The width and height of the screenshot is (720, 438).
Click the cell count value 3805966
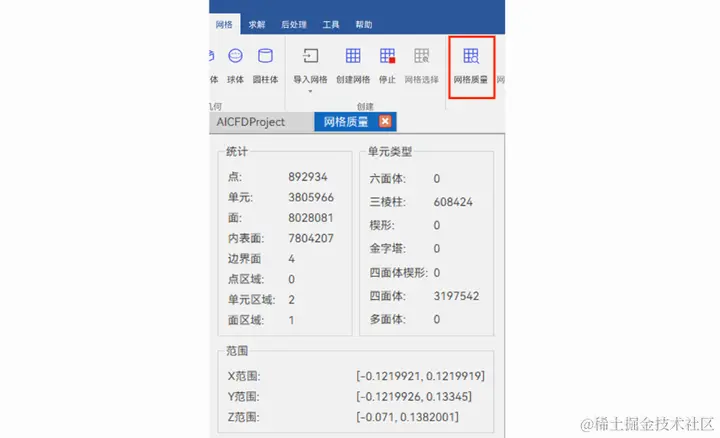[311, 197]
